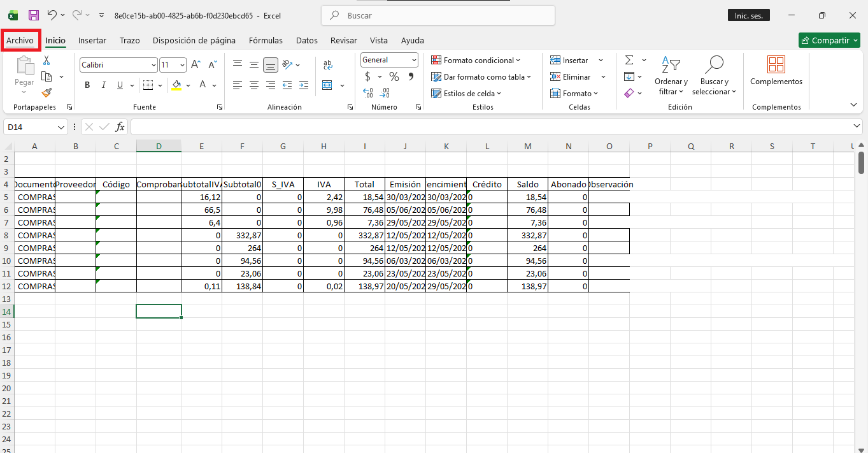This screenshot has width=868, height=453.
Task: Open the General number format dropdown
Action: (x=414, y=60)
